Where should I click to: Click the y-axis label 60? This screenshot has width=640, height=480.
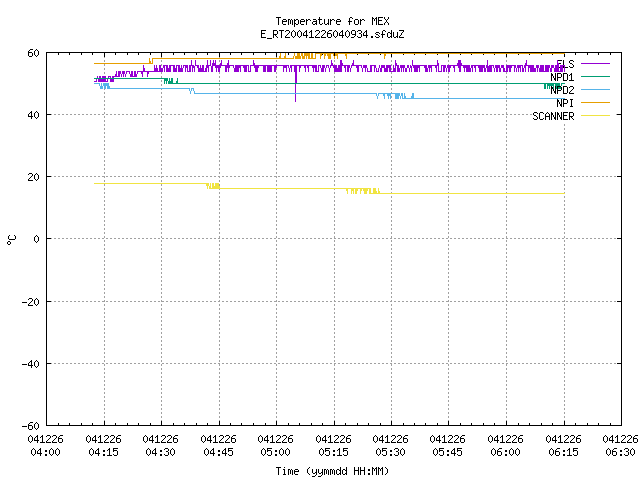[33, 53]
